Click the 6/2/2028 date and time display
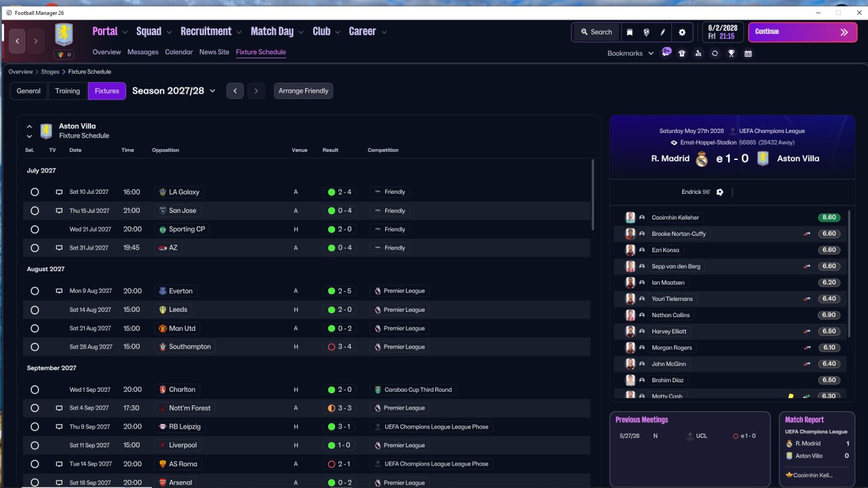Screen dimensions: 868x488 722,32
